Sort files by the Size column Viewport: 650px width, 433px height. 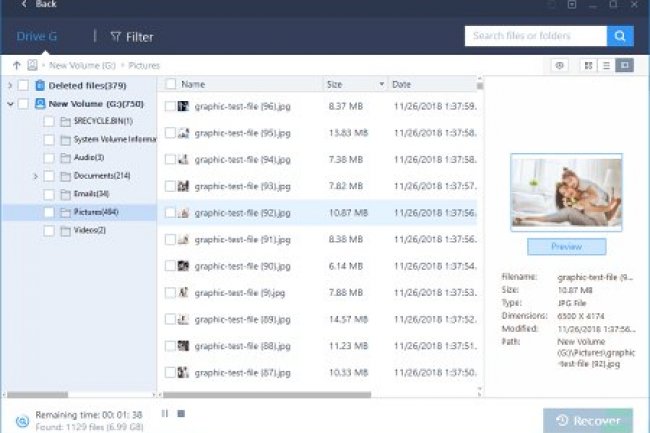(x=336, y=85)
